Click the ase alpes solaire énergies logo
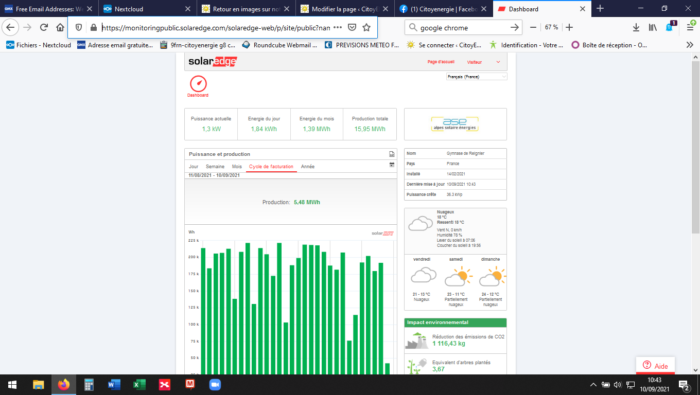 454,124
